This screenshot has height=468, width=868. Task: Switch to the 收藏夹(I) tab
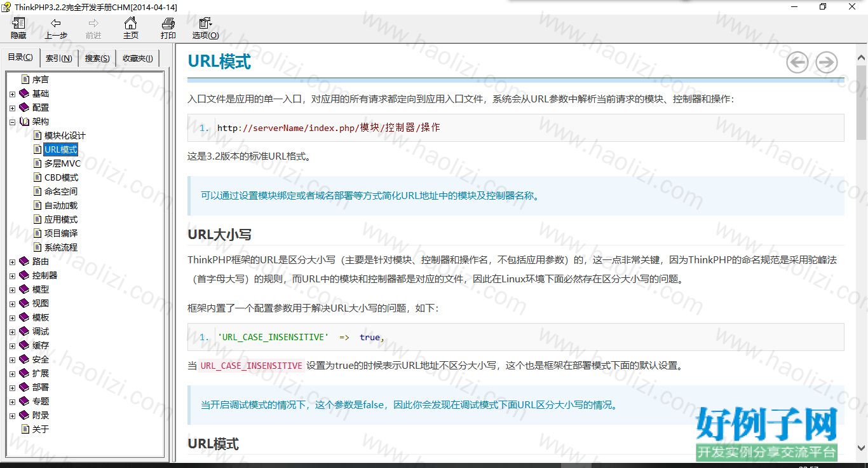coord(138,58)
